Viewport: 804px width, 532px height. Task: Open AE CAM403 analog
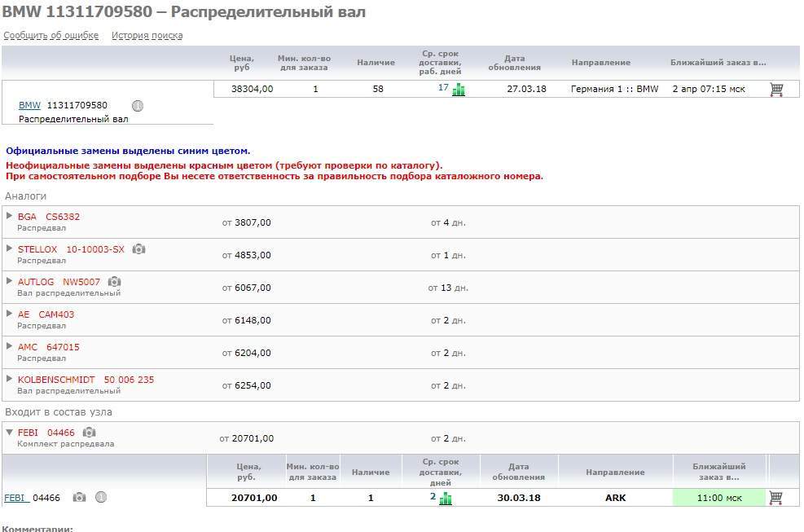46,314
